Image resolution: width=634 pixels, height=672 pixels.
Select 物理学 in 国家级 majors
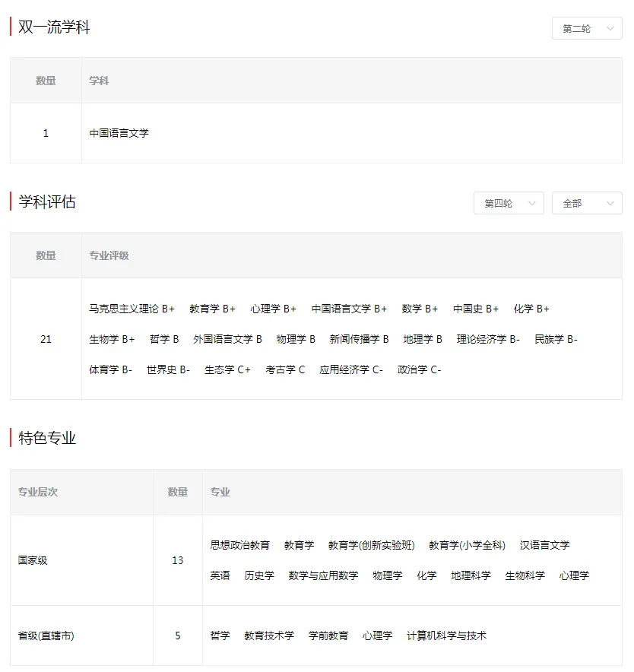[x=388, y=575]
